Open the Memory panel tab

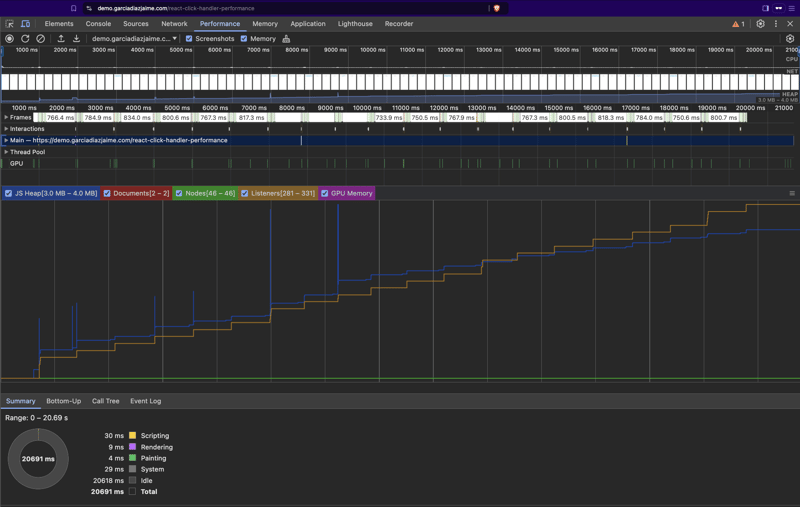point(265,24)
